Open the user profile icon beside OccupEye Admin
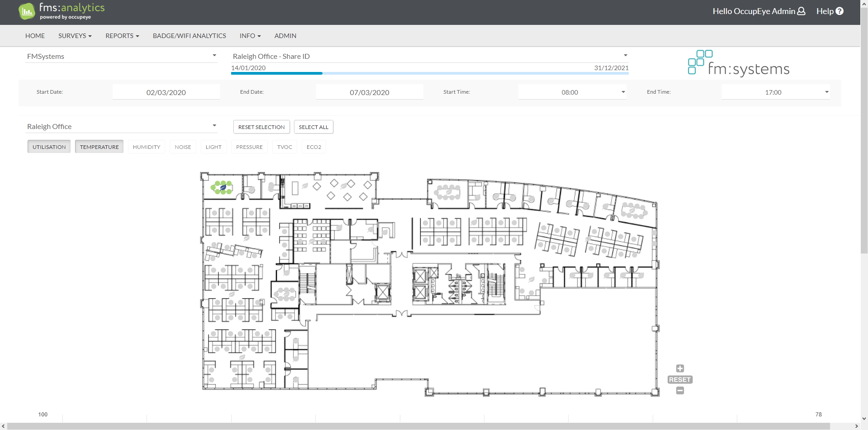 coord(801,11)
